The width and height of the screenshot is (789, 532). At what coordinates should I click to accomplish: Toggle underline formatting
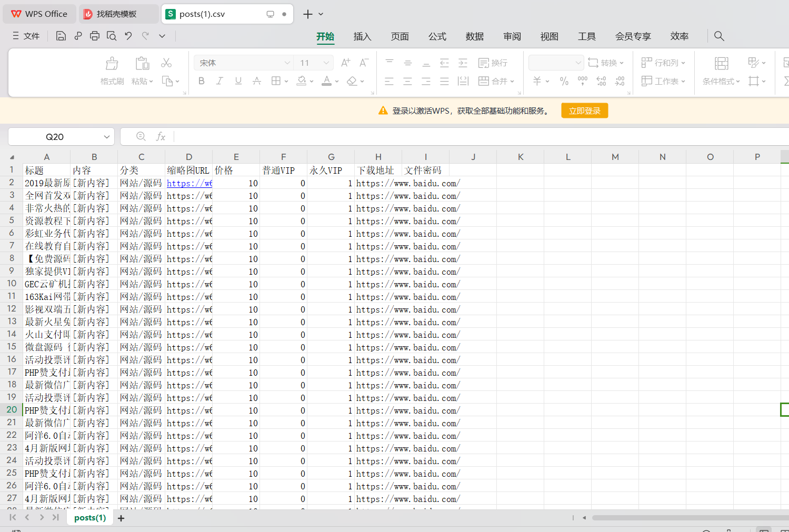(x=238, y=81)
